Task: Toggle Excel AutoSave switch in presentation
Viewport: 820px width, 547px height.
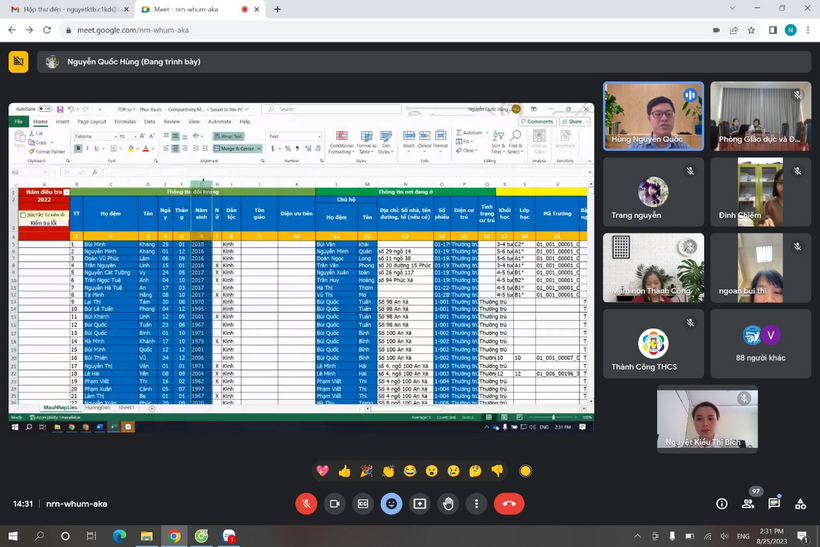Action: (45, 109)
